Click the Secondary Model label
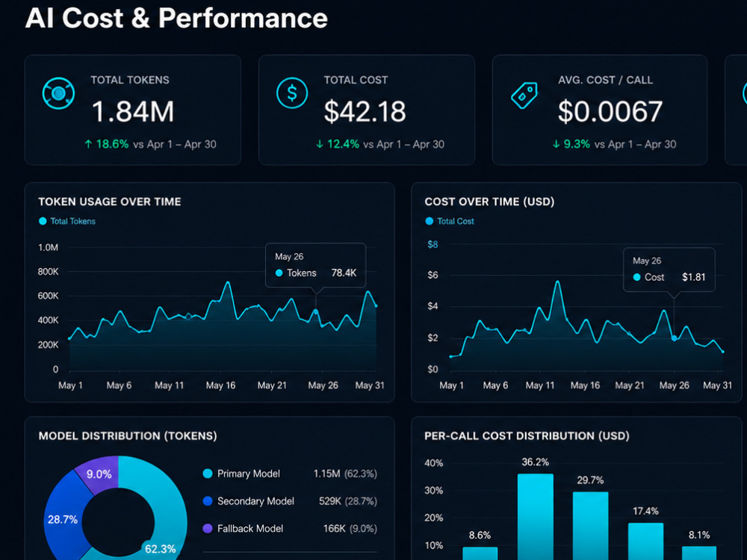Viewport: 747px width, 560px height. pos(255,501)
